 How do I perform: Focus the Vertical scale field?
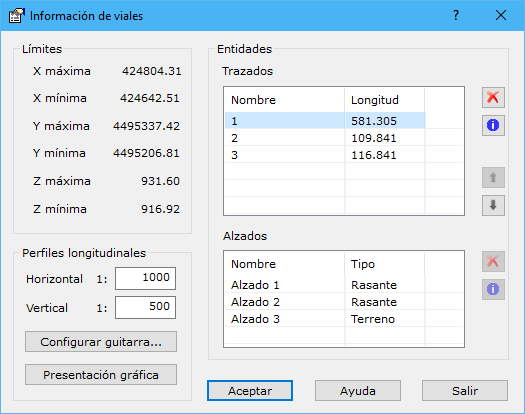coord(145,307)
